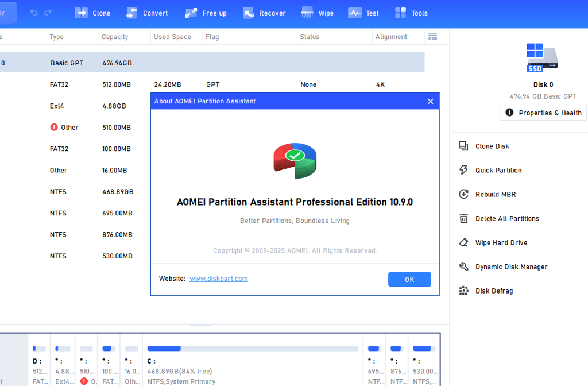This screenshot has width=588, height=386.
Task: Open the Convert menu
Action: 147,13
